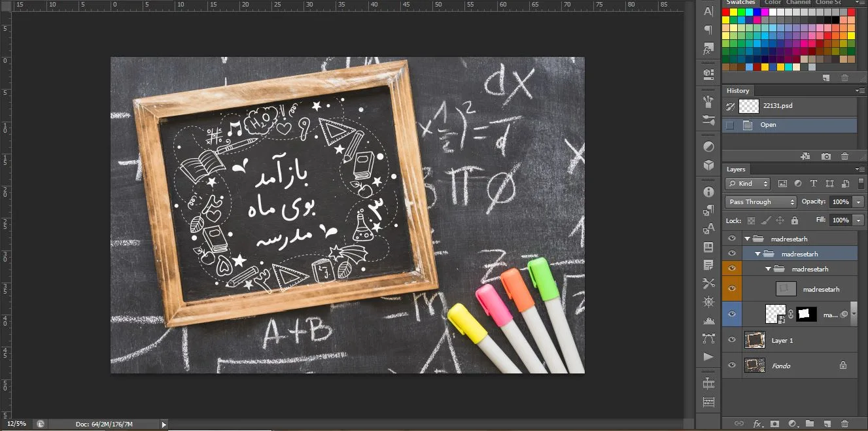Toggle visibility of top madresetarh group

[732, 239]
